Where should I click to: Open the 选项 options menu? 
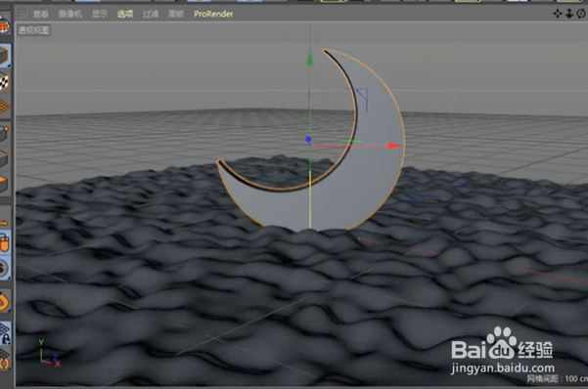coord(125,14)
